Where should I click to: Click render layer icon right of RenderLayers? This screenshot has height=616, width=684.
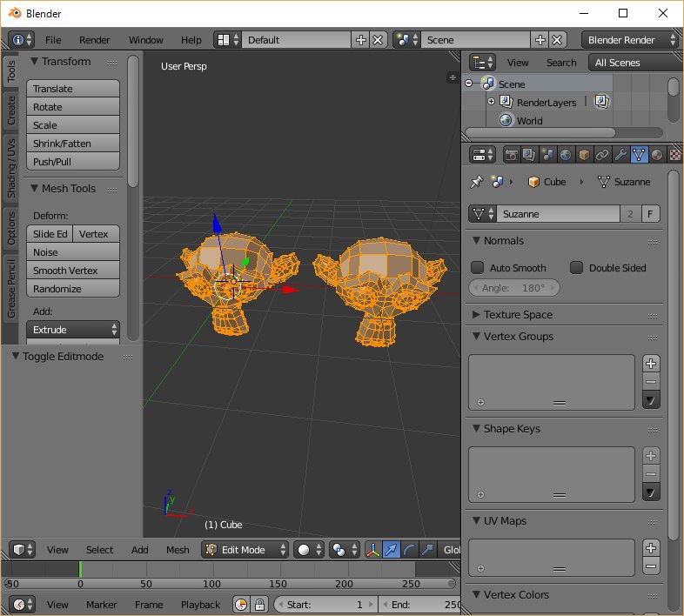[x=601, y=102]
